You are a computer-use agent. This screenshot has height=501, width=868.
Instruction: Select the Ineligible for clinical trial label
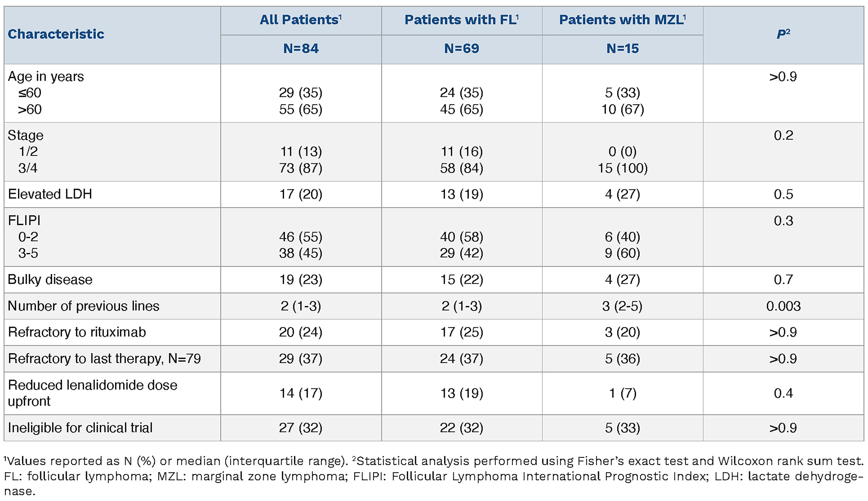pos(80,428)
